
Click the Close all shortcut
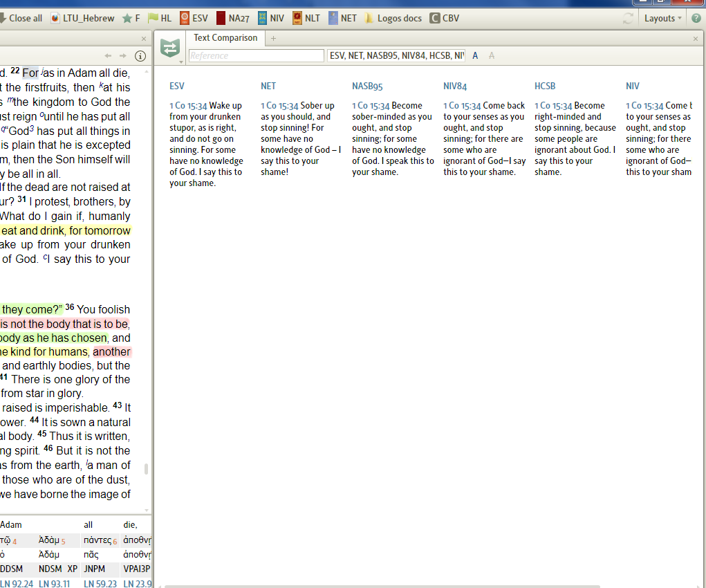click(21, 19)
